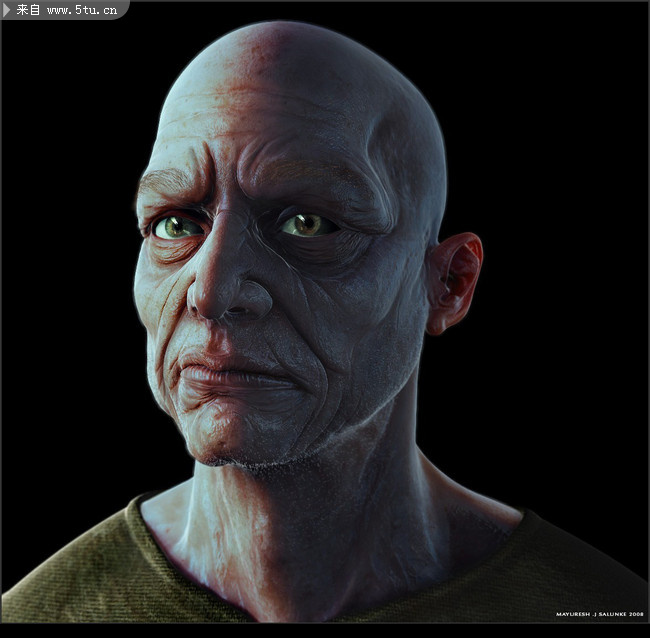
Task: Click the character's closed mouth
Action: tap(230, 377)
